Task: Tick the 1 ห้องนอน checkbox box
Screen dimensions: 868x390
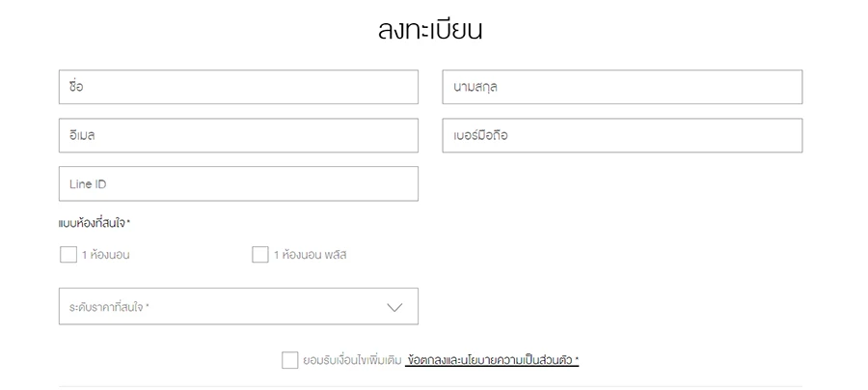Action: pos(68,255)
